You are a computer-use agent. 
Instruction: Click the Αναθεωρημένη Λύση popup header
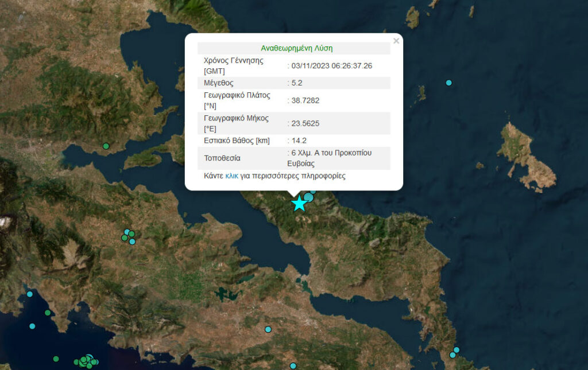(297, 48)
